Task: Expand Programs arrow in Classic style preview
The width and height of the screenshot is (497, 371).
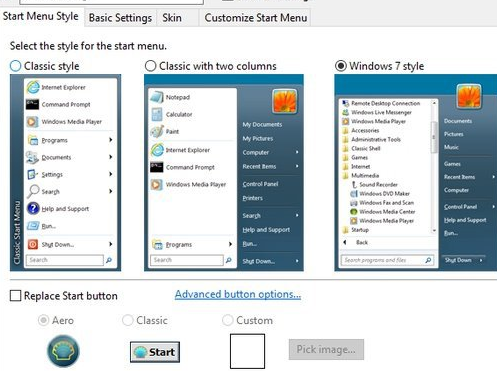Action: (111, 140)
